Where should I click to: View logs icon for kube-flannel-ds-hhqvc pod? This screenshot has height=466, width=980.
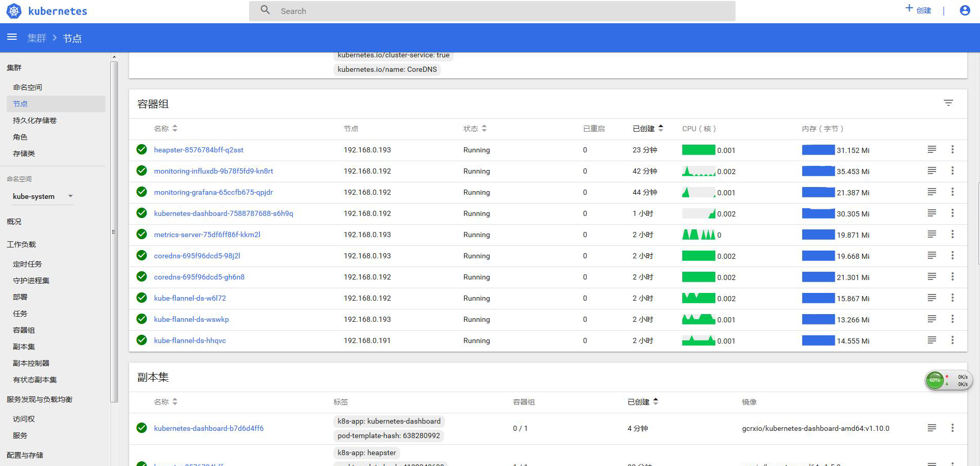(x=931, y=340)
